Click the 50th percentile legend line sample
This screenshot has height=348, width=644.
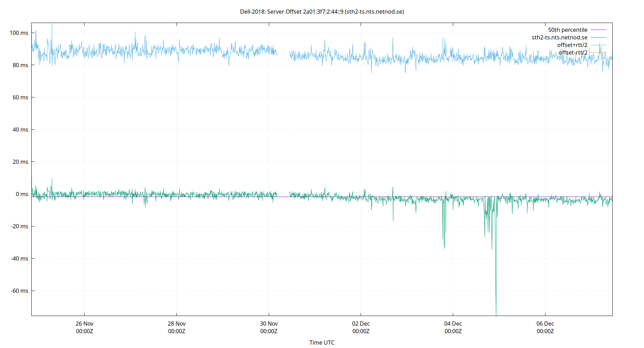point(598,30)
